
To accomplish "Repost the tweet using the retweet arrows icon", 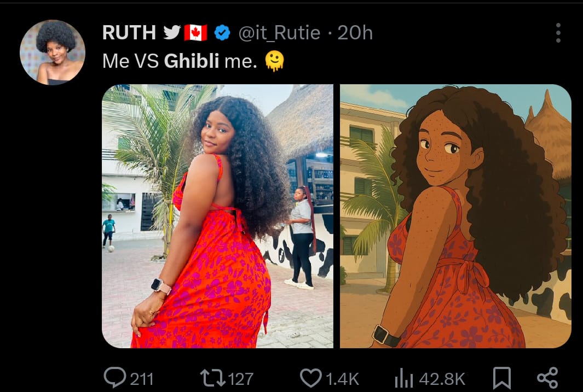I will [x=213, y=378].
